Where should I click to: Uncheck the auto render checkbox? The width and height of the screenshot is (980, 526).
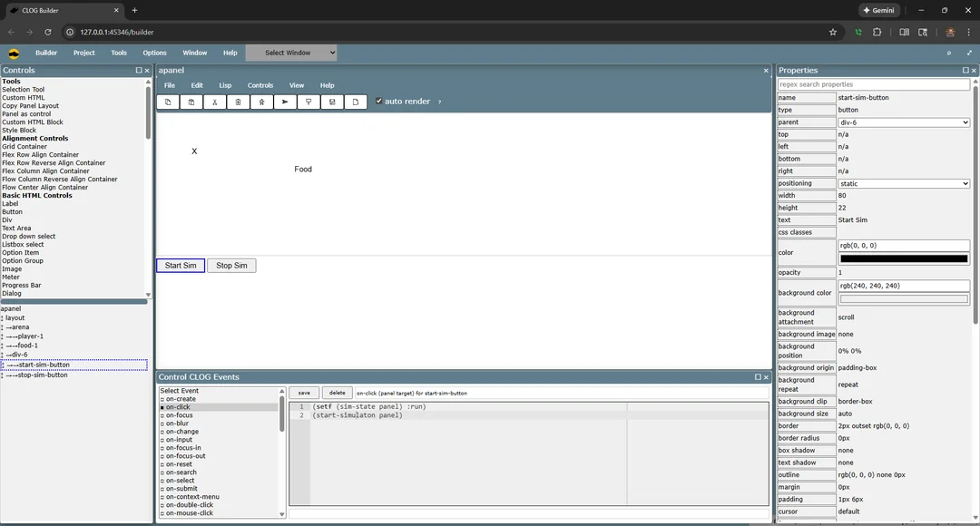tap(379, 102)
